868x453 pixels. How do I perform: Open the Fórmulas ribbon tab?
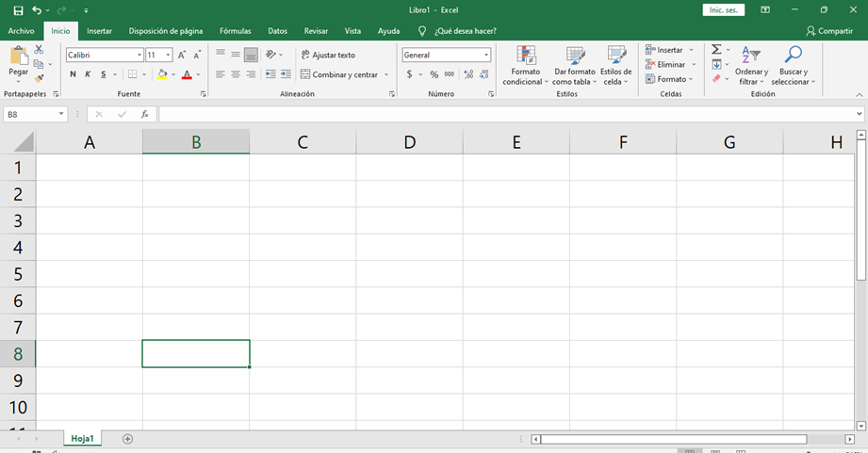pos(235,31)
